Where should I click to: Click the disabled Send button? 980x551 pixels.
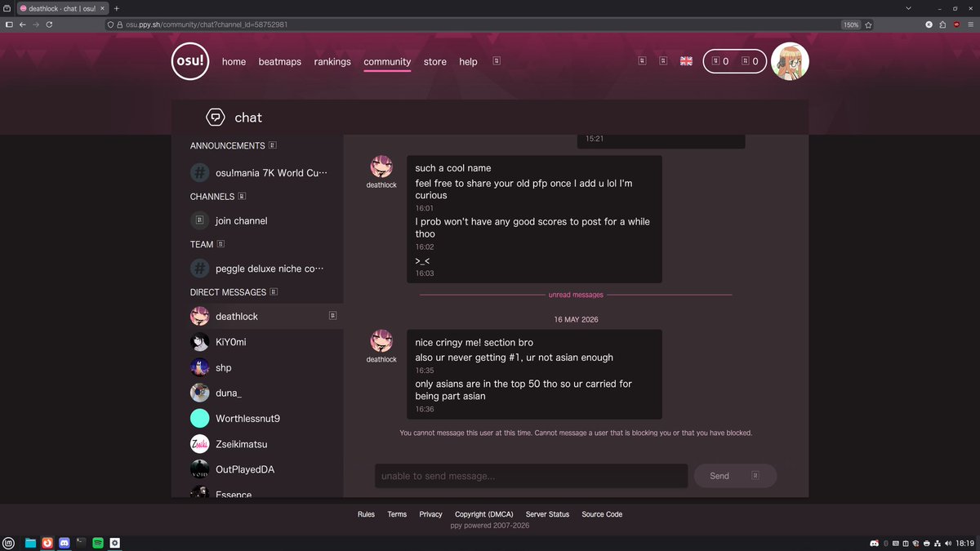[735, 476]
